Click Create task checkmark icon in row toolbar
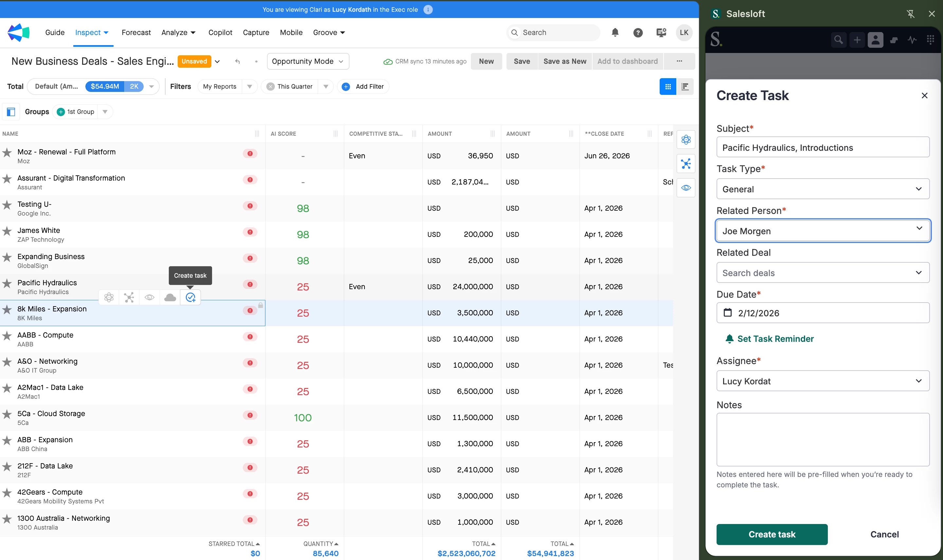This screenshot has height=560, width=943. (190, 297)
